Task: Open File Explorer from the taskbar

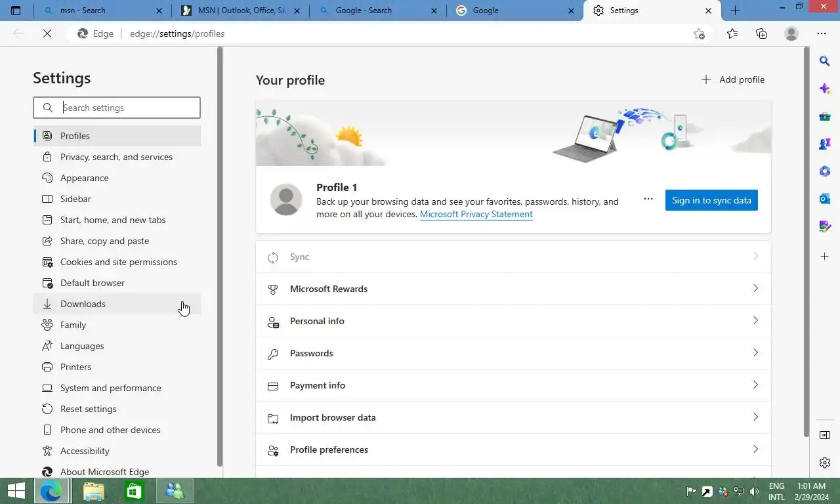Action: click(x=93, y=491)
